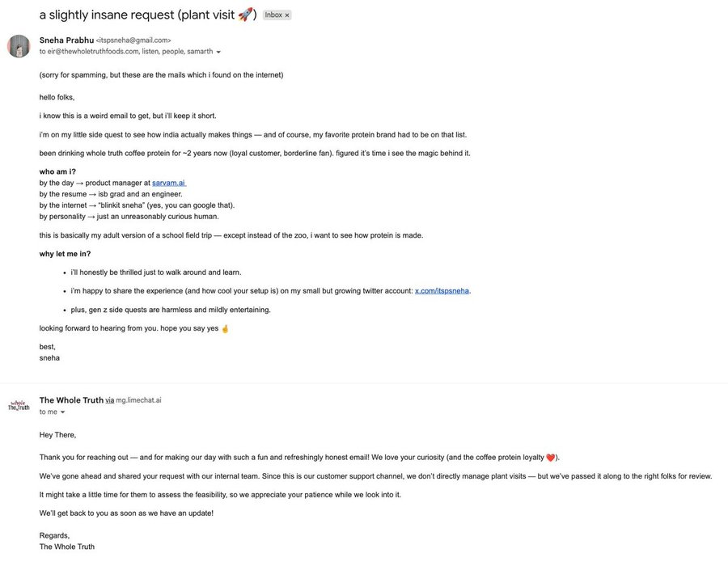Viewport: 728px width, 566px height.
Task: Open the sarvam.ai link
Action: click(x=168, y=183)
